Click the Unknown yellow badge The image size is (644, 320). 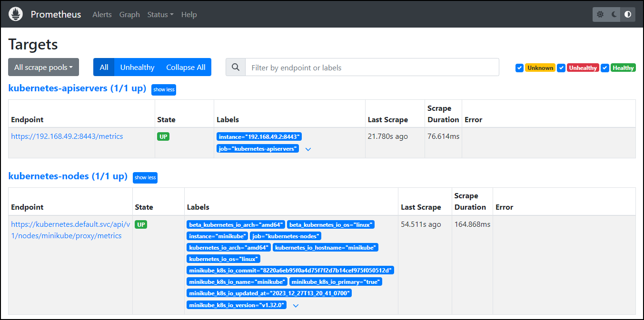click(x=540, y=68)
